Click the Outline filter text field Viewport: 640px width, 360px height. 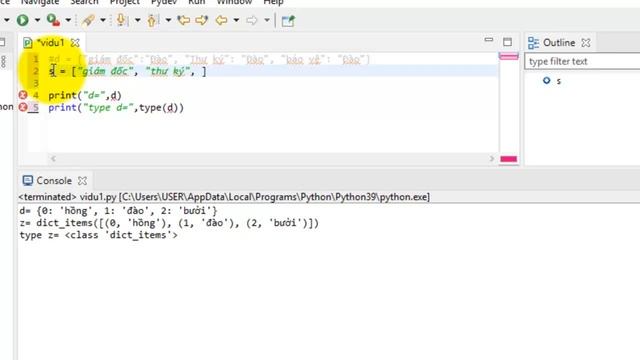[582, 62]
